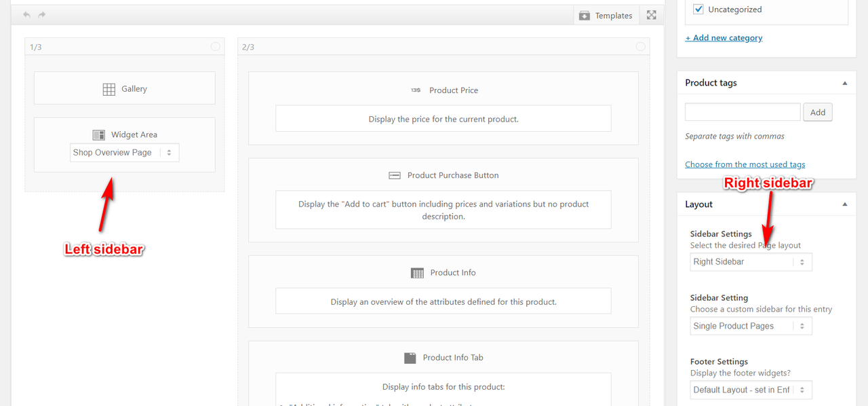
Task: Click the 1/3 column circle toggle
Action: pyautogui.click(x=215, y=47)
